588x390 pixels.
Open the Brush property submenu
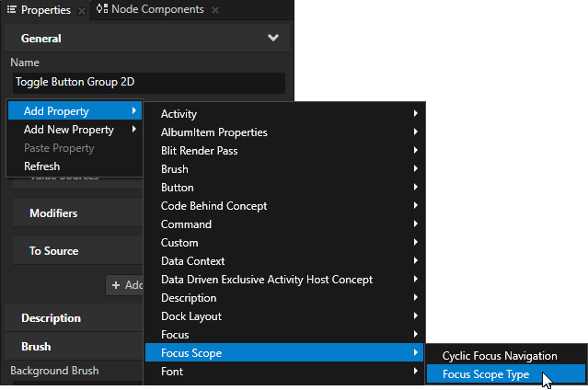pos(284,168)
